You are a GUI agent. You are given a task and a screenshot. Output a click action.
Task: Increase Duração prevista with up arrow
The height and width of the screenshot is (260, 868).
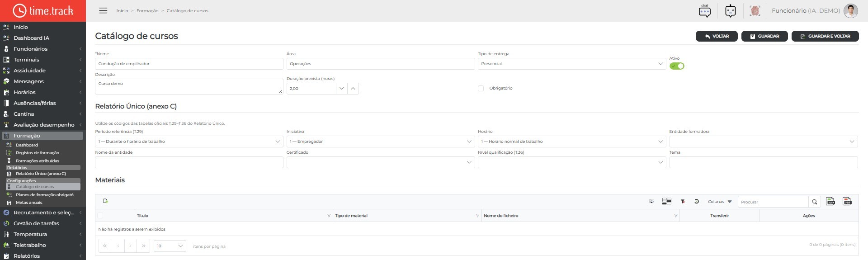click(x=353, y=89)
